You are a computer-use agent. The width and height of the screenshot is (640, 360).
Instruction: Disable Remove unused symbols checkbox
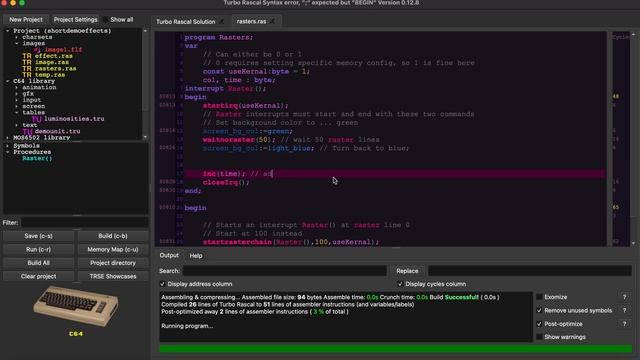click(539, 311)
